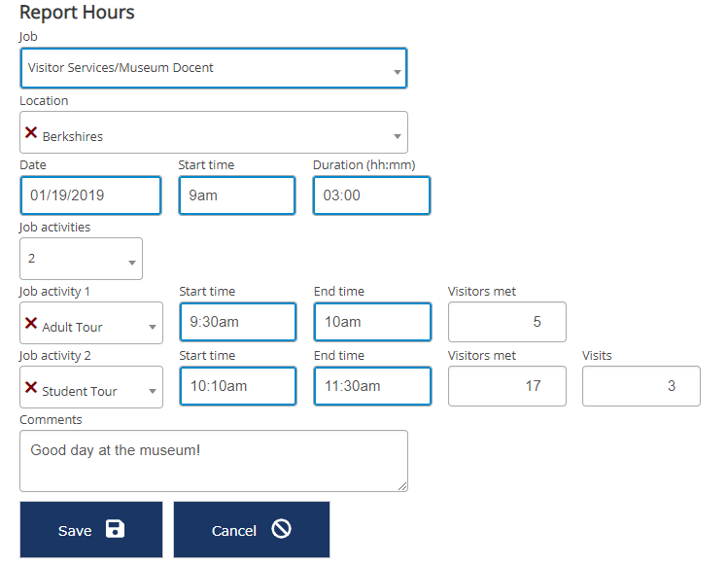Save the reported hours

point(91,530)
